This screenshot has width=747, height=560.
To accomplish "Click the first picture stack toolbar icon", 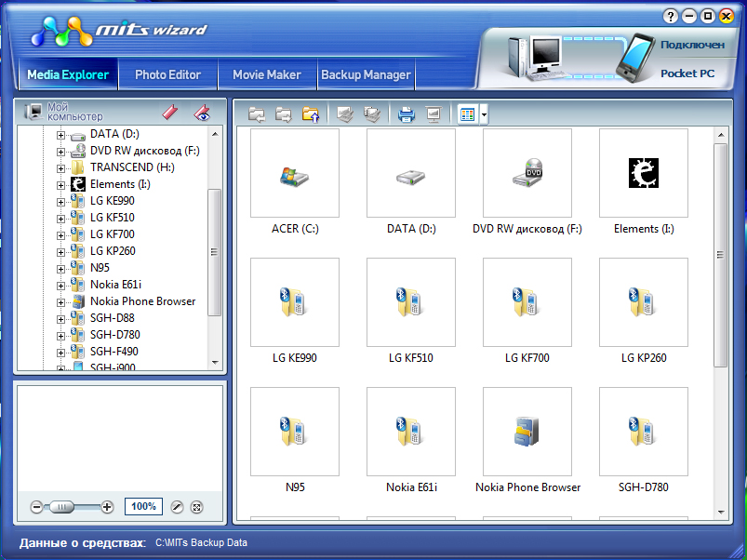I will pyautogui.click(x=345, y=114).
